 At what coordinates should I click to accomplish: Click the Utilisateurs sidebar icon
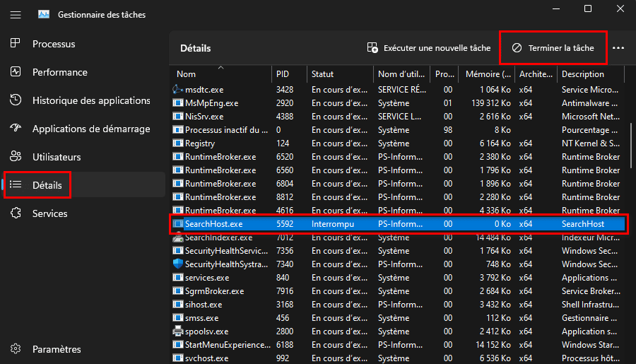[x=16, y=157]
